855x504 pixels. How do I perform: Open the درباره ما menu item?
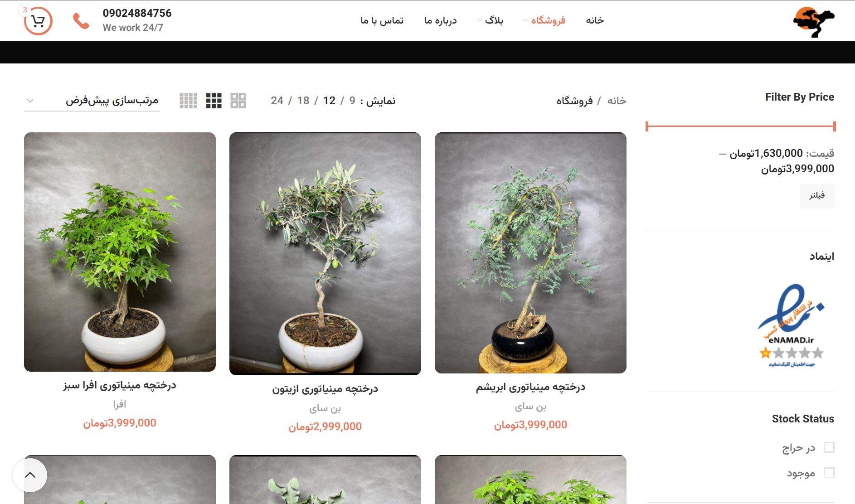(x=440, y=20)
